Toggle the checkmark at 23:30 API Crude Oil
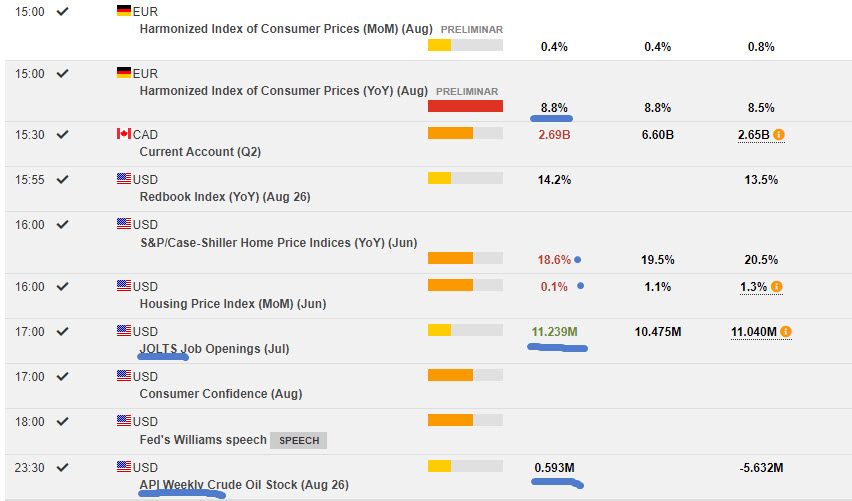This screenshot has width=852, height=501. (x=63, y=467)
